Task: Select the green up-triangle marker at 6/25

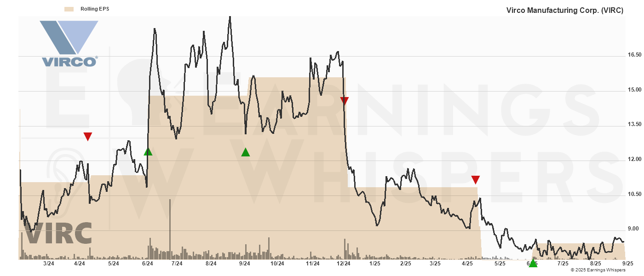Action: [533, 263]
